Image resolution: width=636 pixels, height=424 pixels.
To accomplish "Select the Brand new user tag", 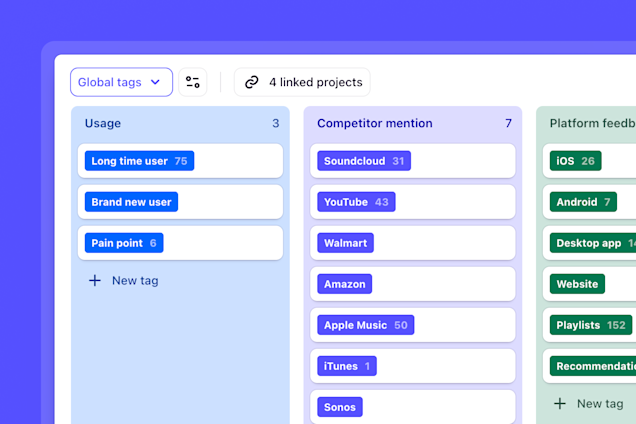I will pyautogui.click(x=131, y=202).
